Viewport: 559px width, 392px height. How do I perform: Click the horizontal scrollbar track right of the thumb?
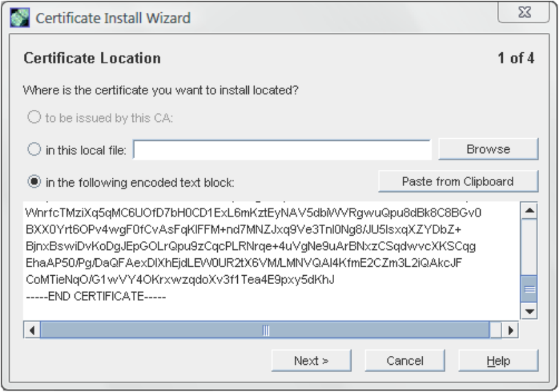[496, 331]
